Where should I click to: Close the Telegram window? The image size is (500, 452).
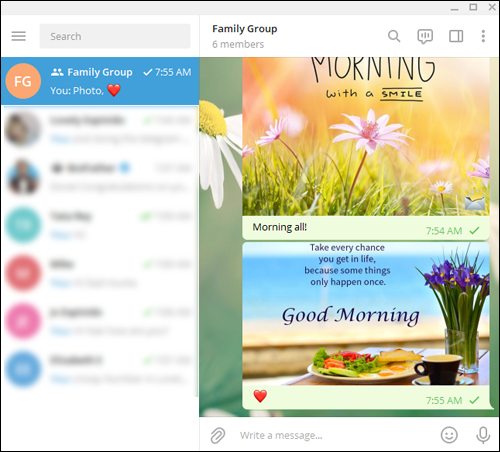pyautogui.click(x=492, y=7)
